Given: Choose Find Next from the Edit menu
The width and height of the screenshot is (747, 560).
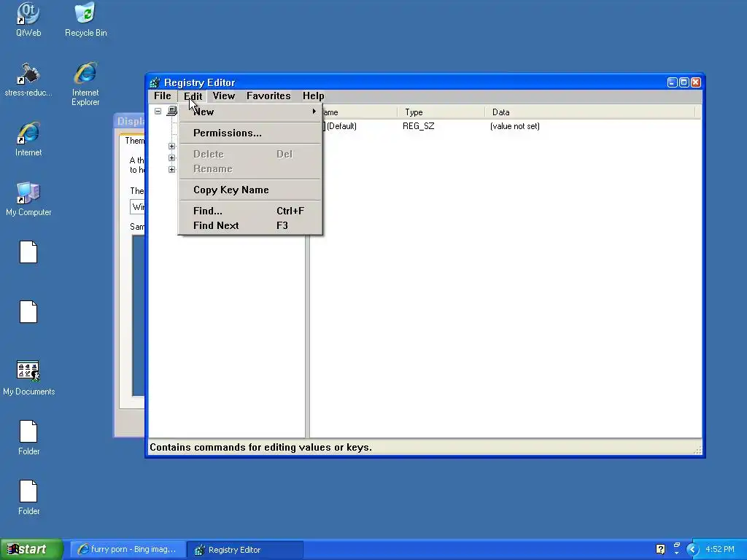Looking at the screenshot, I should 250,226.
